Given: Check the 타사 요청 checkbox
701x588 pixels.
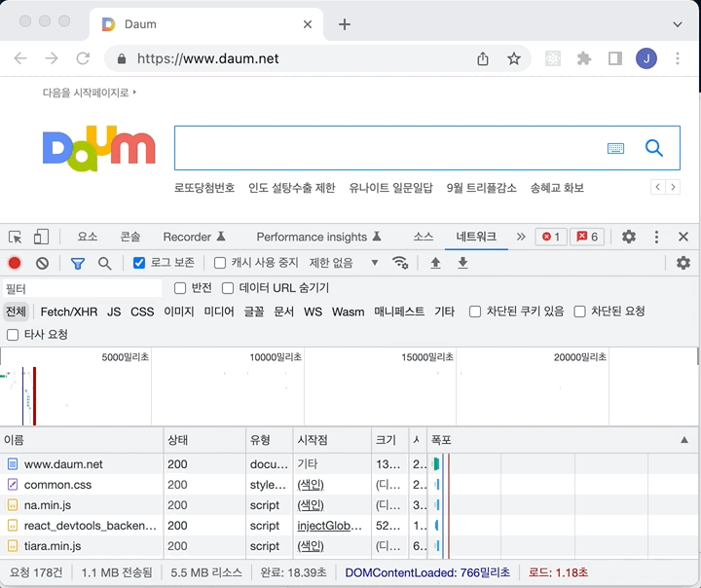Looking at the screenshot, I should coord(13,335).
